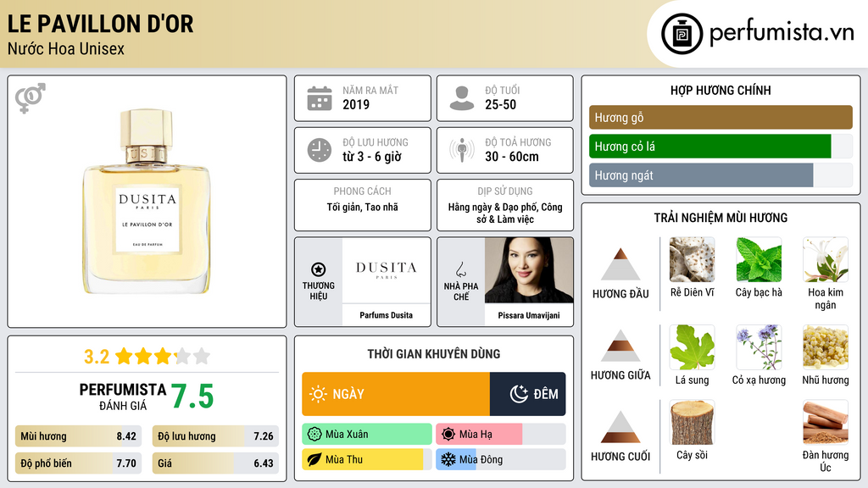Click the 3.2 user rating number

tap(97, 357)
